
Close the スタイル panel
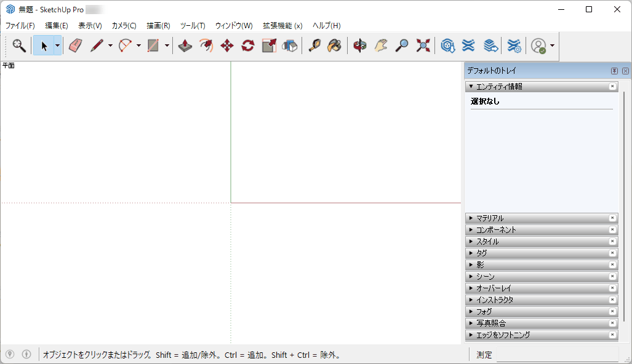612,242
